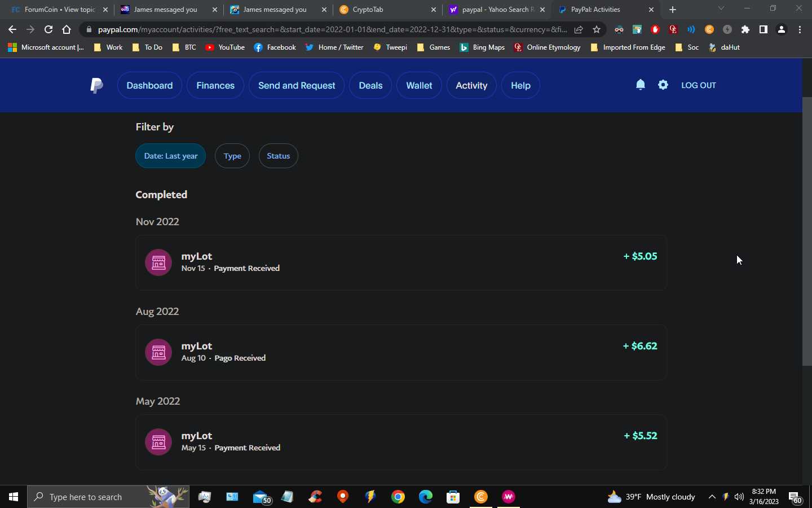Switch to the paypal Yahoo Search tab
Image resolution: width=812 pixels, height=508 pixels.
pyautogui.click(x=496, y=10)
